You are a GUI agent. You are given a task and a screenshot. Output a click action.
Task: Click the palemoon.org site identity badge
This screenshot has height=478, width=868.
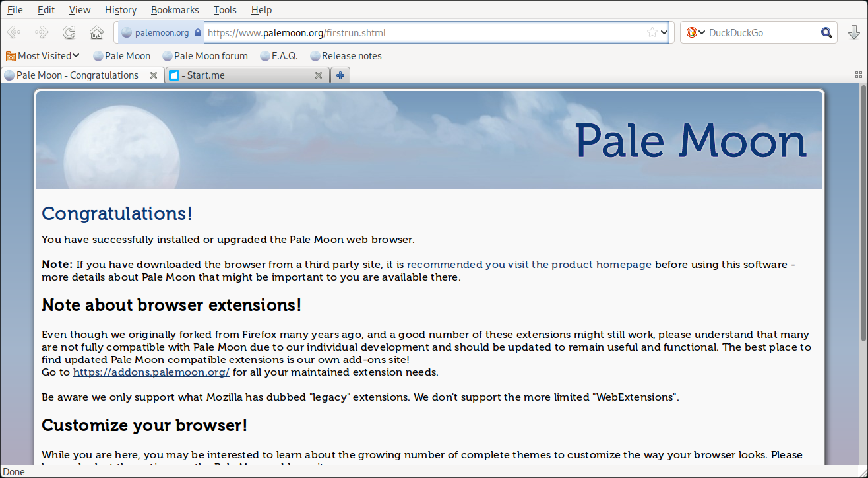[x=162, y=32]
